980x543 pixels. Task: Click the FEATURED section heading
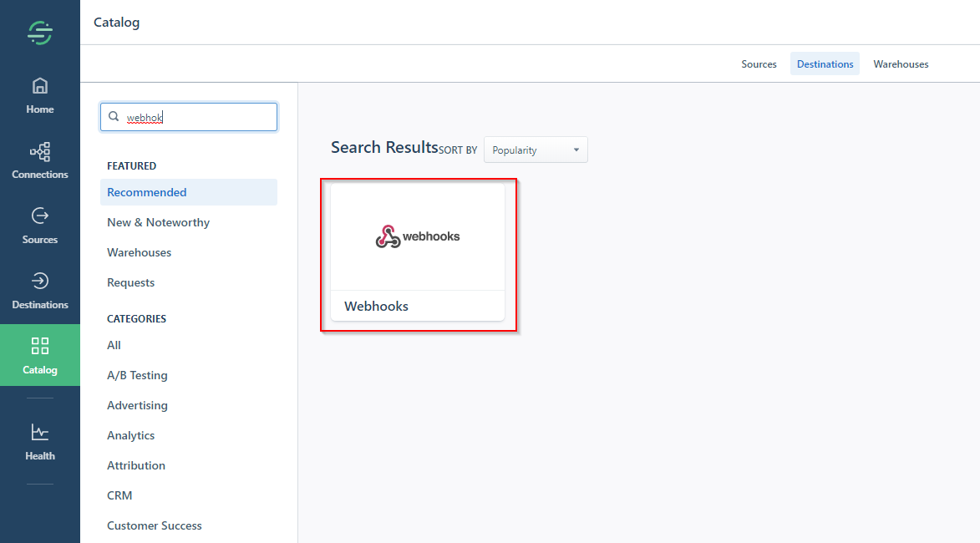131,165
